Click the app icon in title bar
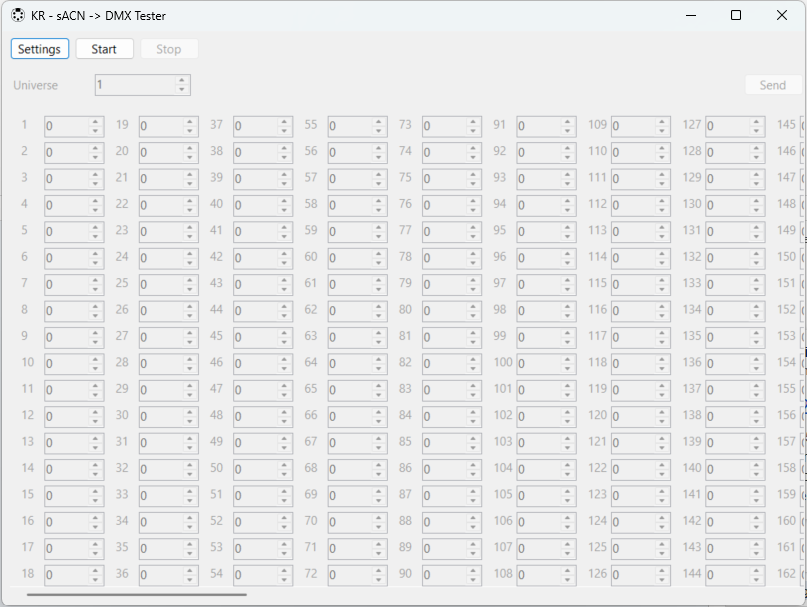 click(17, 15)
